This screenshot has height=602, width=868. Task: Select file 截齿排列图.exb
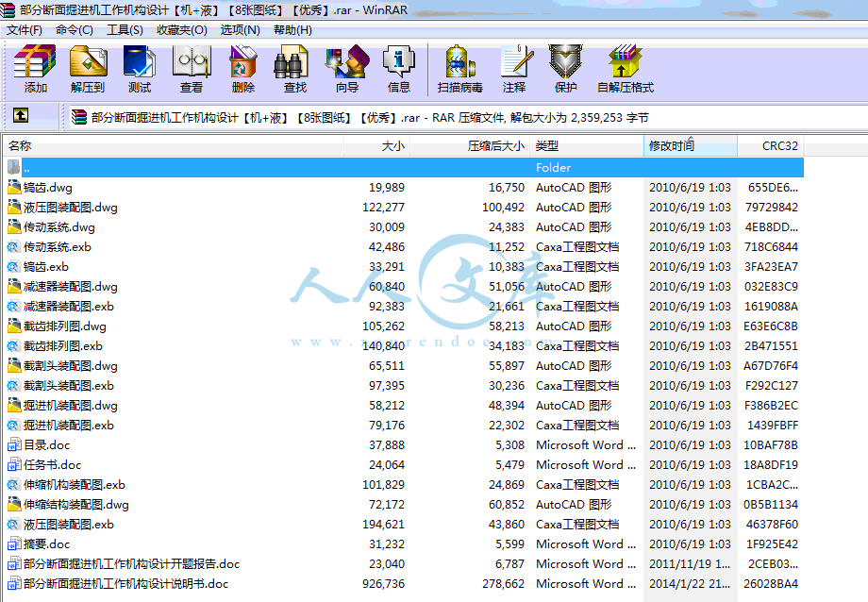pyautogui.click(x=63, y=346)
